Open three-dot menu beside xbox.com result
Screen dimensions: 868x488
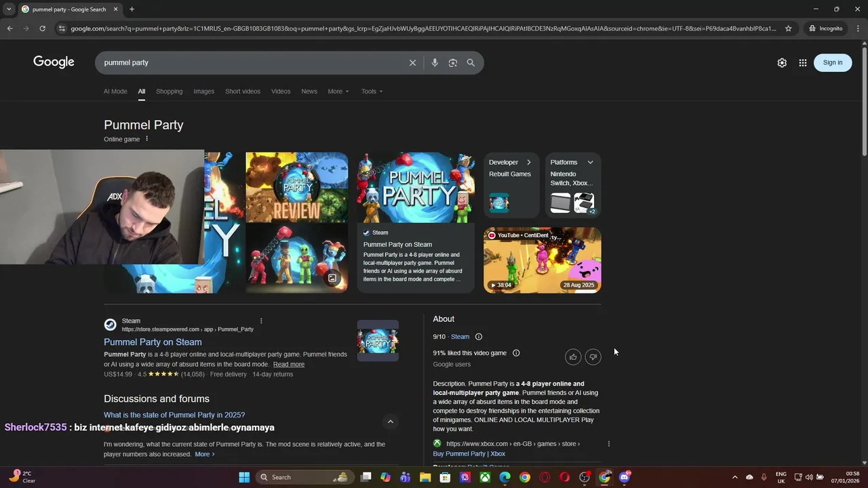pyautogui.click(x=608, y=444)
